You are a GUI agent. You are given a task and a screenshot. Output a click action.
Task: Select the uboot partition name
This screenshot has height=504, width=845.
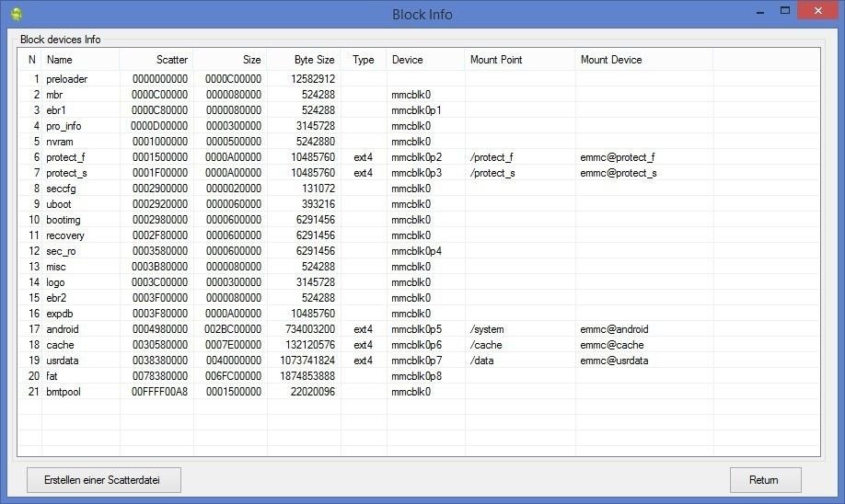tap(59, 204)
